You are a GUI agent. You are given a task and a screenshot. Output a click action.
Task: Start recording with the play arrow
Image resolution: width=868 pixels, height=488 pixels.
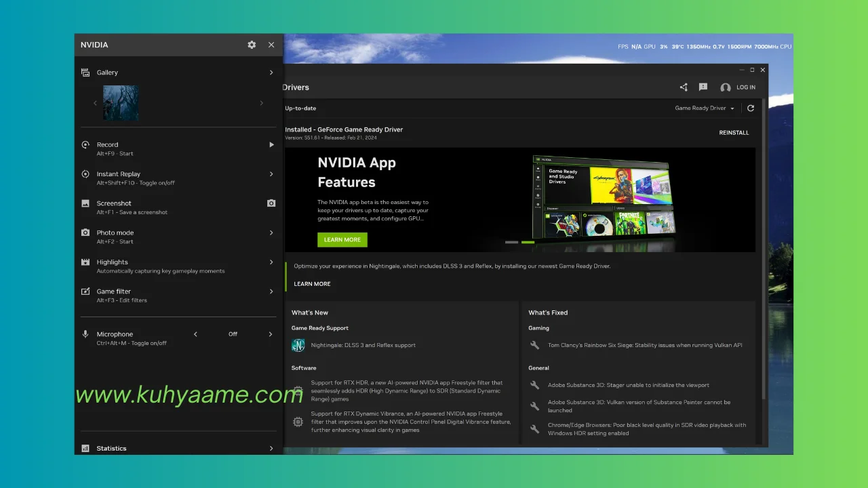coord(271,144)
